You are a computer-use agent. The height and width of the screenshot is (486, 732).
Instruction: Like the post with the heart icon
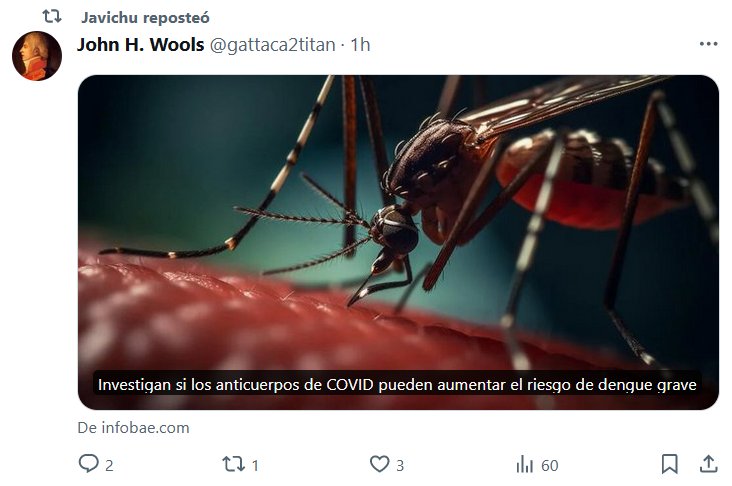coord(379,464)
